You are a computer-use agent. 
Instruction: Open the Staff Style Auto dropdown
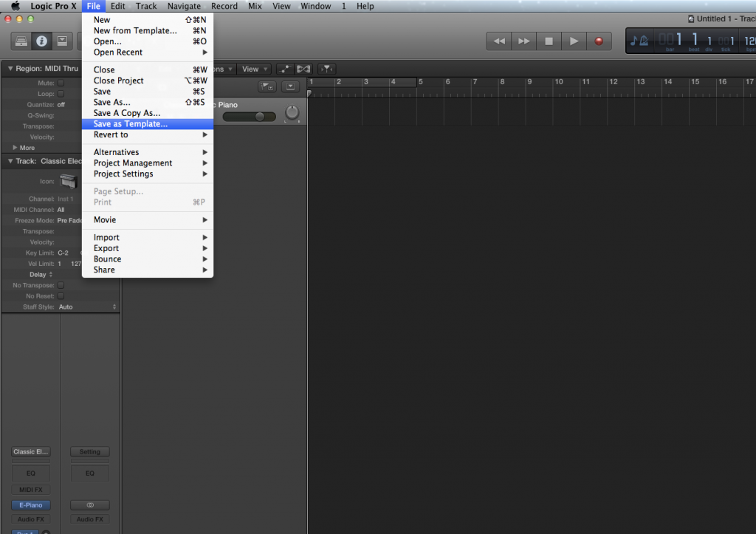87,307
